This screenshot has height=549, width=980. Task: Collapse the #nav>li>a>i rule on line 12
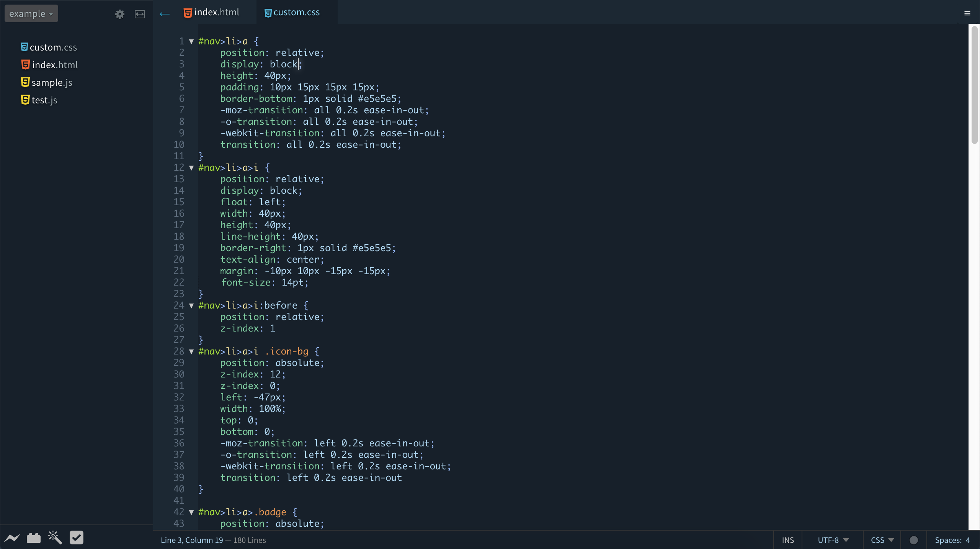[x=191, y=168]
